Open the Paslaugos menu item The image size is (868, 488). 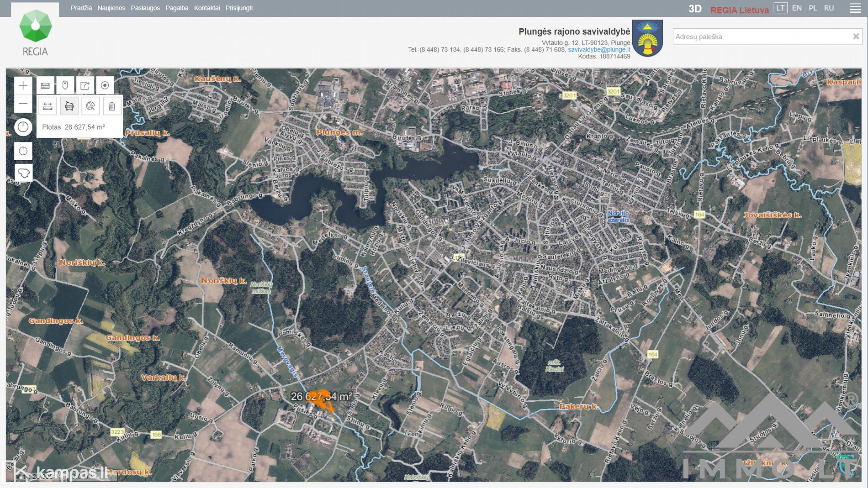[x=145, y=8]
